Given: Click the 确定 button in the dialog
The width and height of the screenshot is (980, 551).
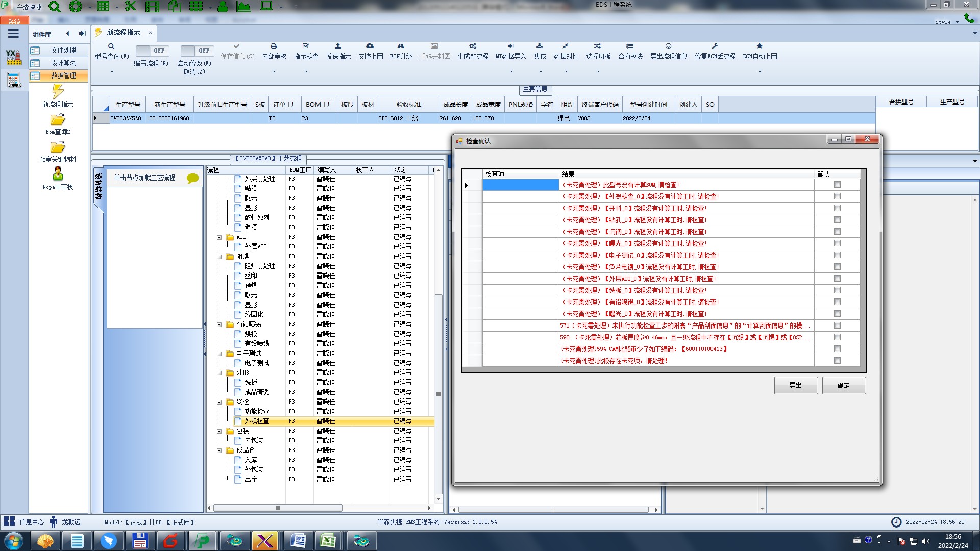Looking at the screenshot, I should click(x=843, y=385).
